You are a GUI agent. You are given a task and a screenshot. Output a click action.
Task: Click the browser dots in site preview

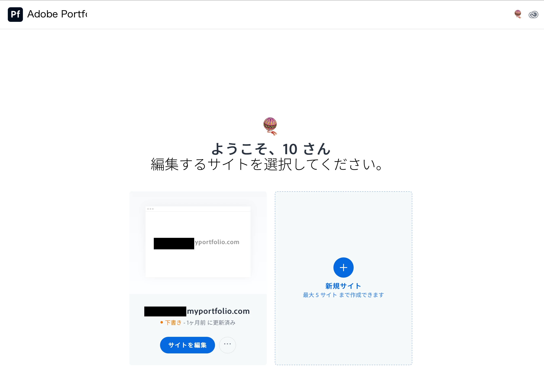pyautogui.click(x=150, y=209)
